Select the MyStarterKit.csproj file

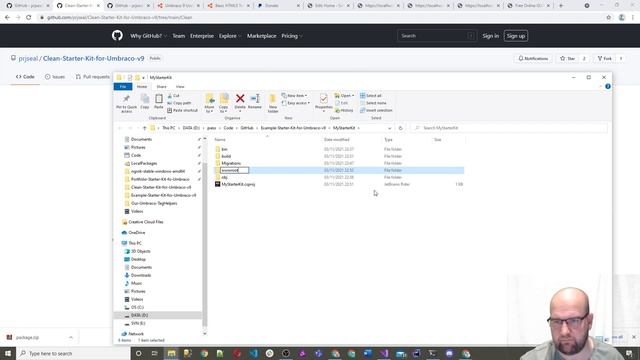click(238, 184)
